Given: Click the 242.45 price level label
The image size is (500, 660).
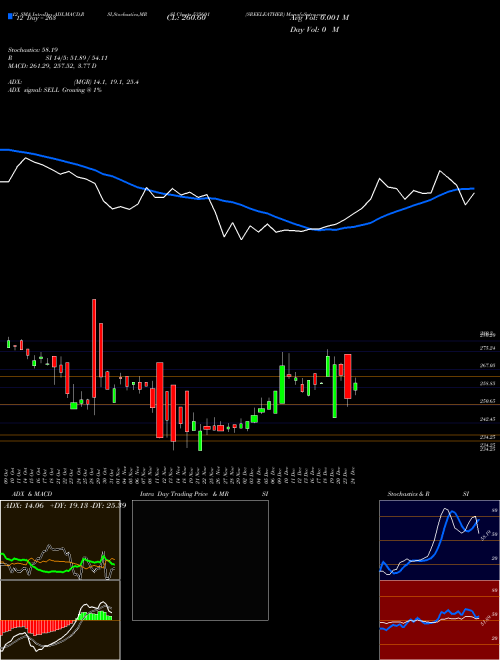Looking at the screenshot, I should pos(488,419).
